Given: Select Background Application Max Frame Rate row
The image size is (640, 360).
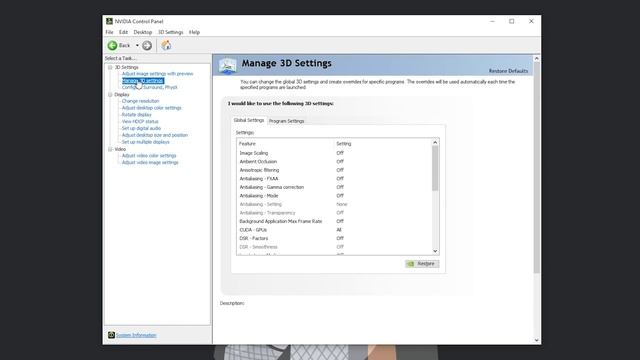Looking at the screenshot, I should [333, 221].
